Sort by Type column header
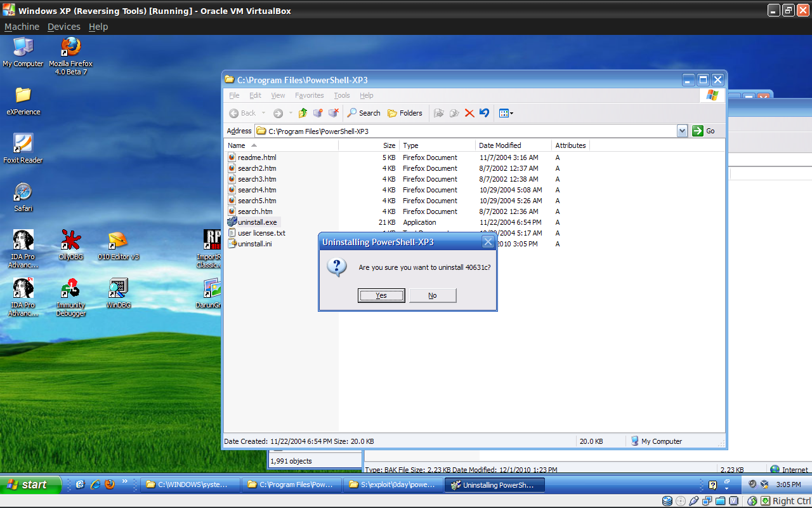 (438, 145)
